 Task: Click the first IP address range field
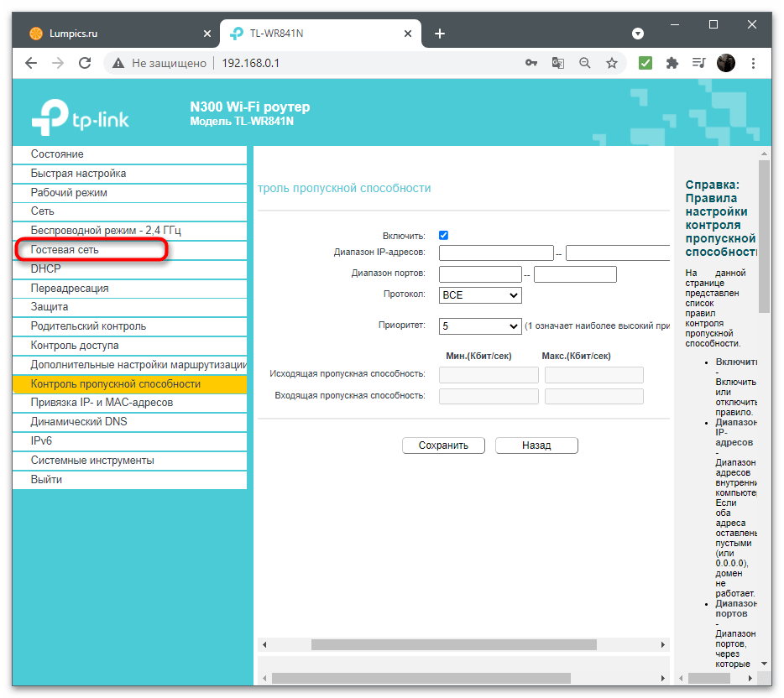tap(496, 253)
